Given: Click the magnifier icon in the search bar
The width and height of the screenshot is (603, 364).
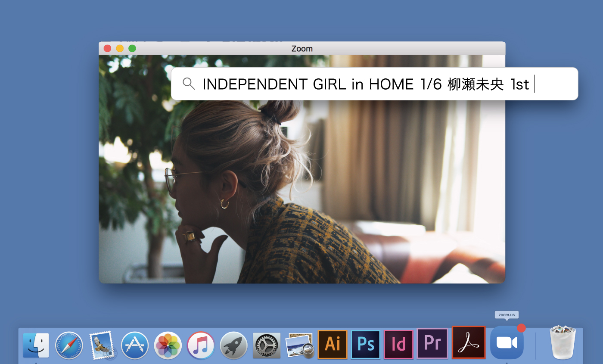Looking at the screenshot, I should [189, 84].
